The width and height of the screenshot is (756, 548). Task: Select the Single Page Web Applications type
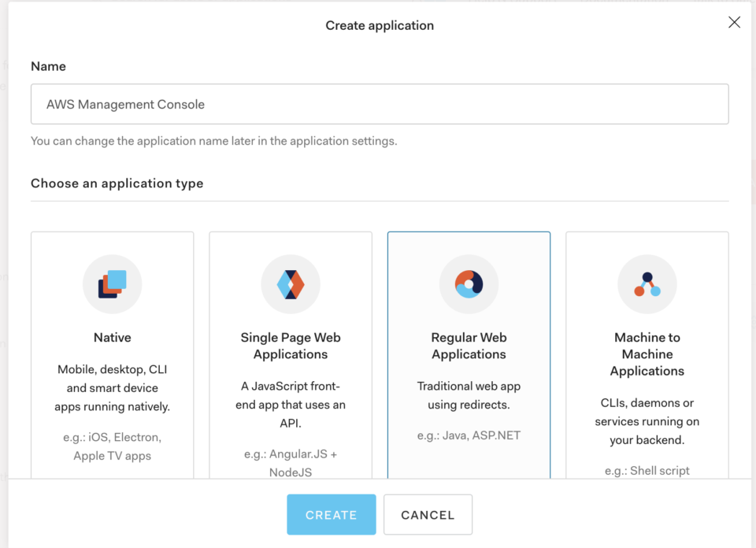(x=291, y=354)
